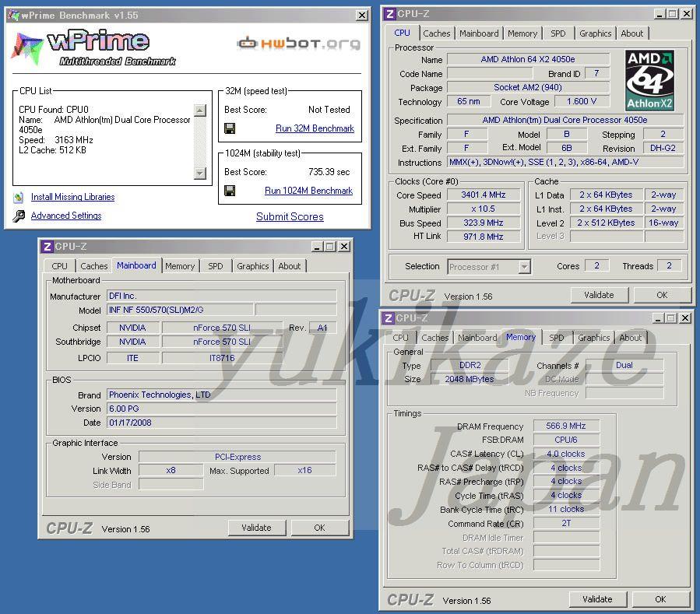Click the Multiplier value x 10.5
Screen dimensions: 700x614
pyautogui.click(x=484, y=209)
